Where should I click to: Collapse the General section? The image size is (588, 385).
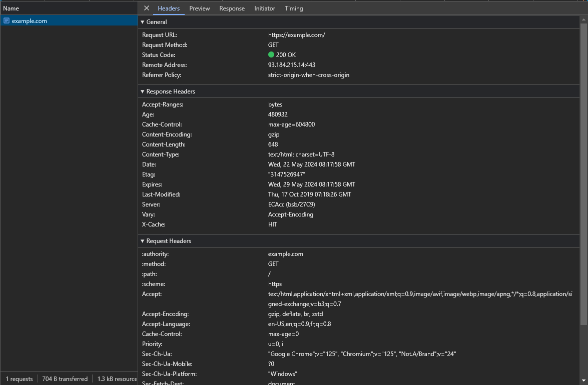143,22
